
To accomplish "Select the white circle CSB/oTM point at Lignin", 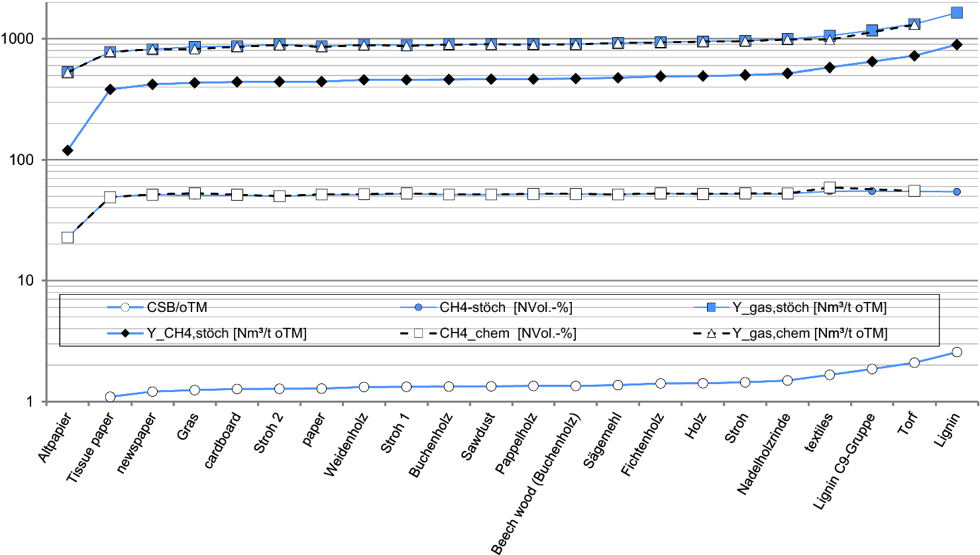I will click(956, 352).
